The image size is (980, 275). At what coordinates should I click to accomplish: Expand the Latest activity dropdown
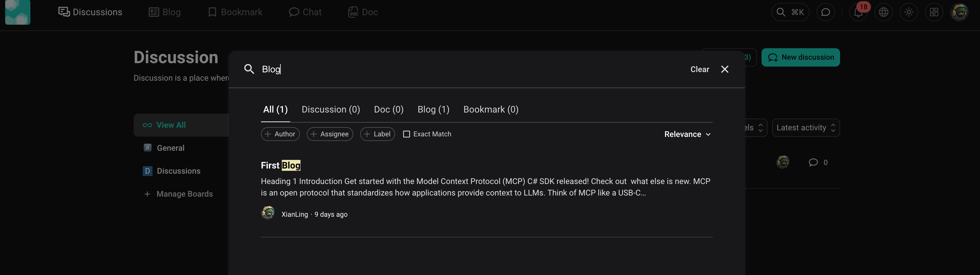click(x=805, y=128)
